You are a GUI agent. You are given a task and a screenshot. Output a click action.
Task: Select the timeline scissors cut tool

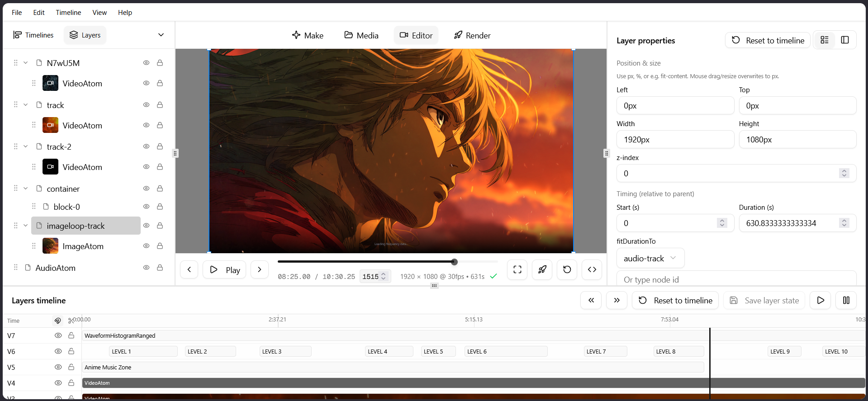[x=71, y=321]
